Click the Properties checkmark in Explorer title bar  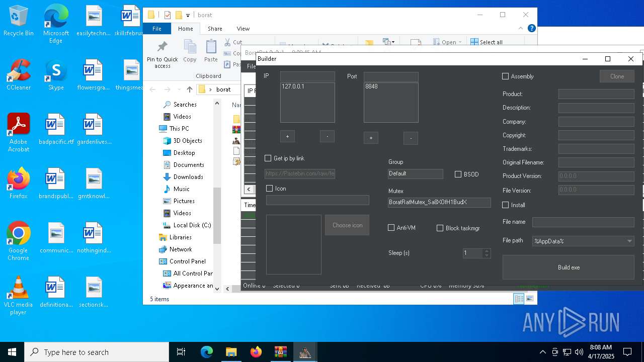pyautogui.click(x=168, y=15)
